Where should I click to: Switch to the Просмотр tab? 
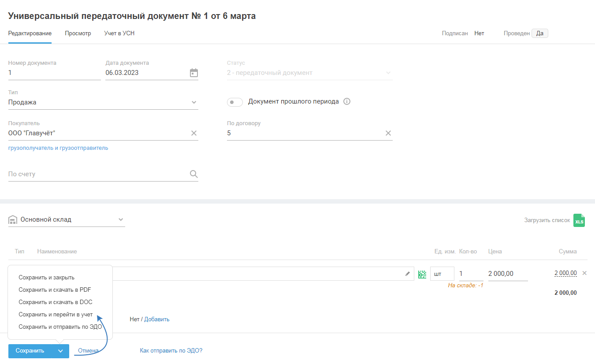(78, 33)
